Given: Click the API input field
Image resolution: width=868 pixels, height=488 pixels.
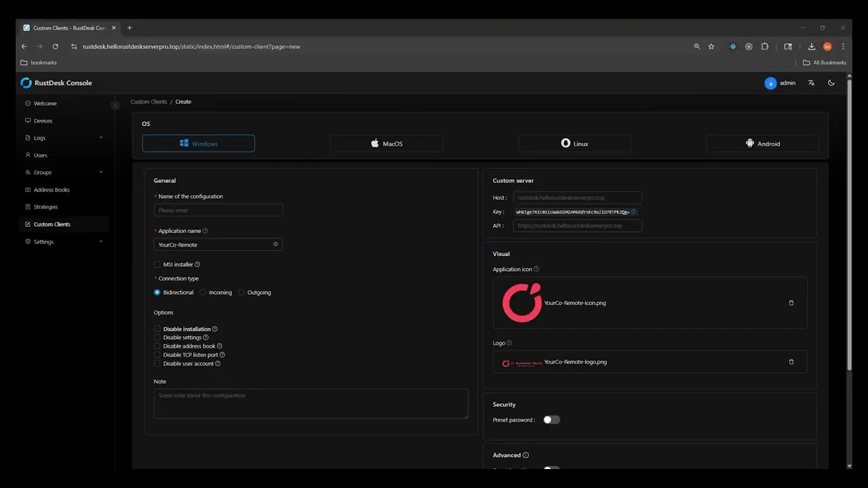Looking at the screenshot, I should 577,226.
